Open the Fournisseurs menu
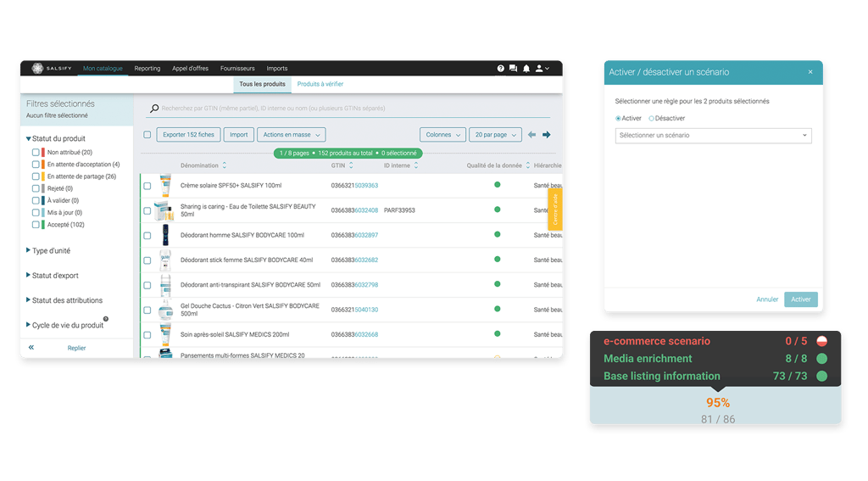This screenshot has height=481, width=868. 237,69
